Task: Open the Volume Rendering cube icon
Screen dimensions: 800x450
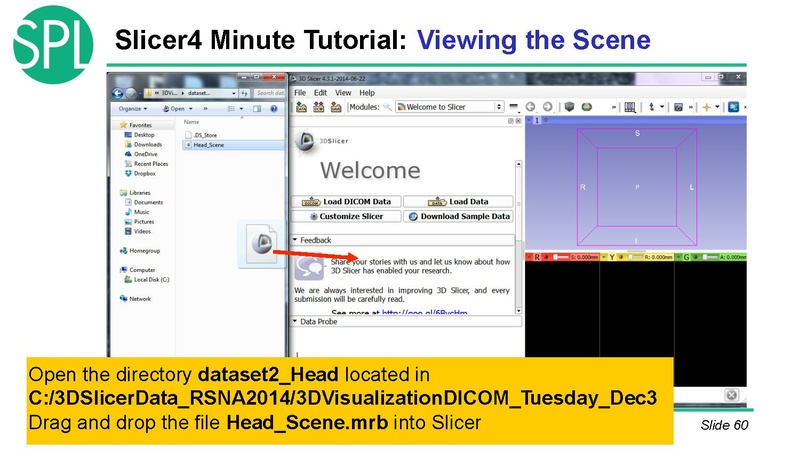Action: 569,107
